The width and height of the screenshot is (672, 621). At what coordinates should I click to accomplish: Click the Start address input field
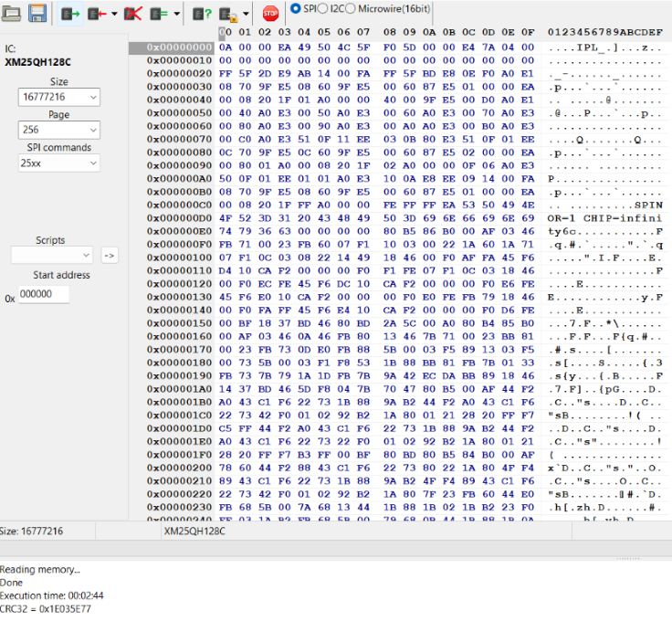coord(44,294)
